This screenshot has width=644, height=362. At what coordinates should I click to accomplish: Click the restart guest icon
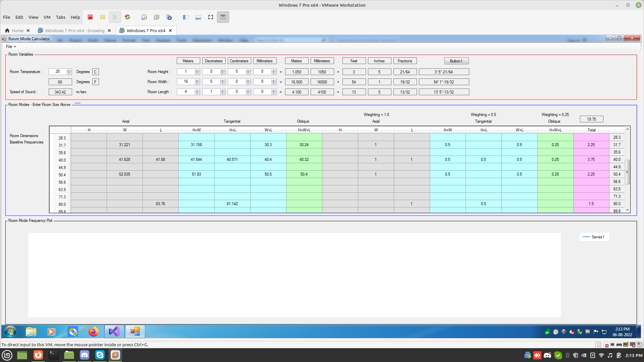pos(127,17)
